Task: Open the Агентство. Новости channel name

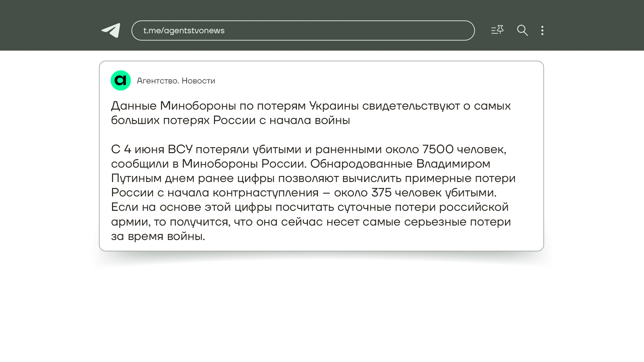Action: [176, 81]
